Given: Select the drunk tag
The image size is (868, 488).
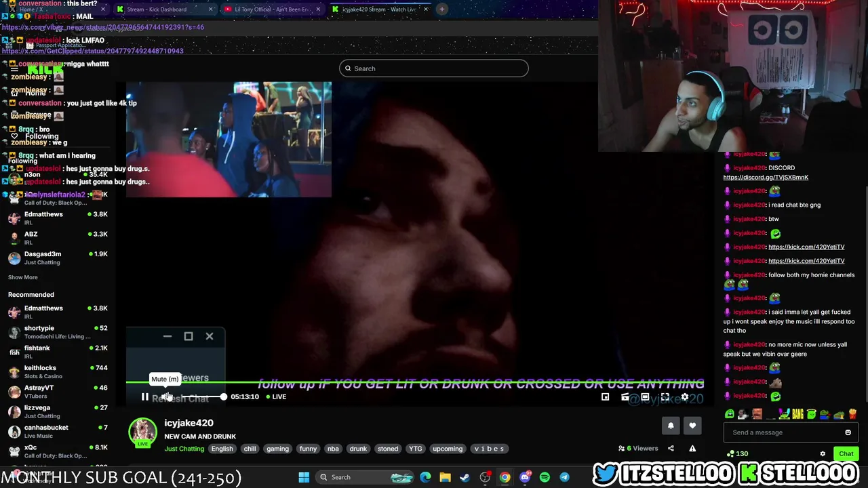Looking at the screenshot, I should pos(358,449).
